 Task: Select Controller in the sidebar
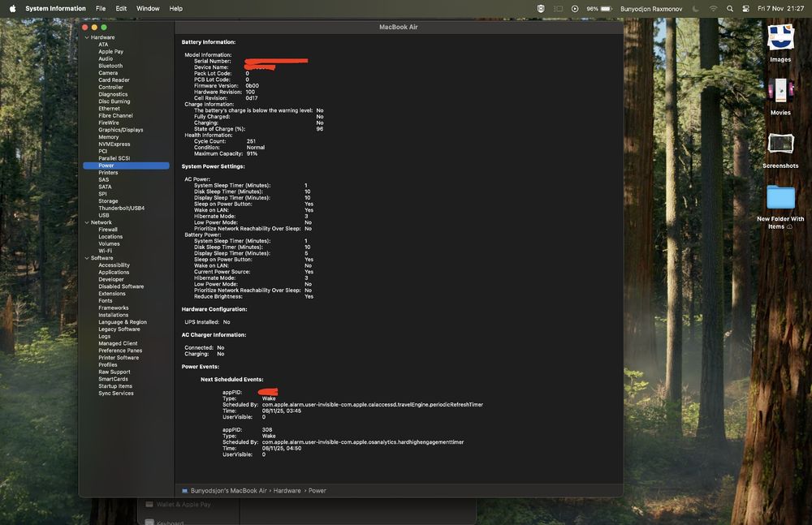coord(110,87)
